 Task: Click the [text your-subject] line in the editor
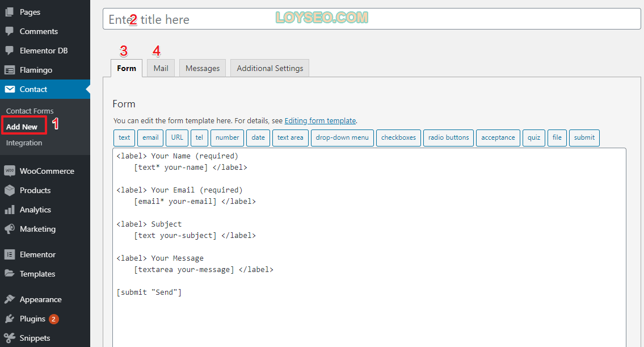click(195, 236)
